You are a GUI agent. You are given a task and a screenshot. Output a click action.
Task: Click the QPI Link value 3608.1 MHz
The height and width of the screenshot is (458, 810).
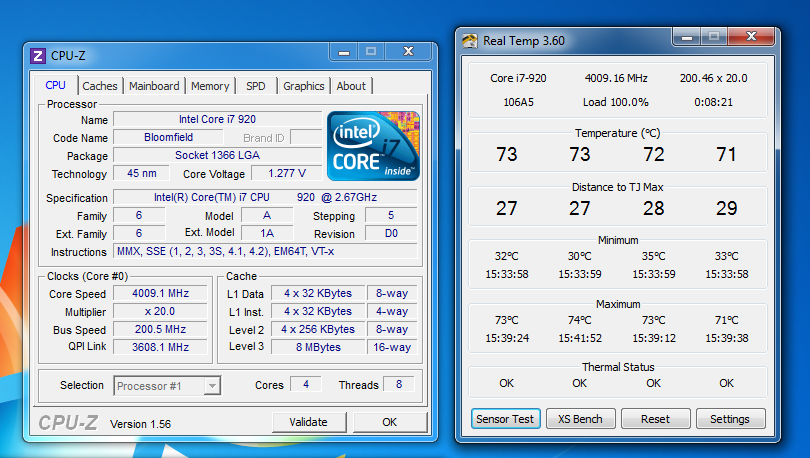click(x=160, y=347)
